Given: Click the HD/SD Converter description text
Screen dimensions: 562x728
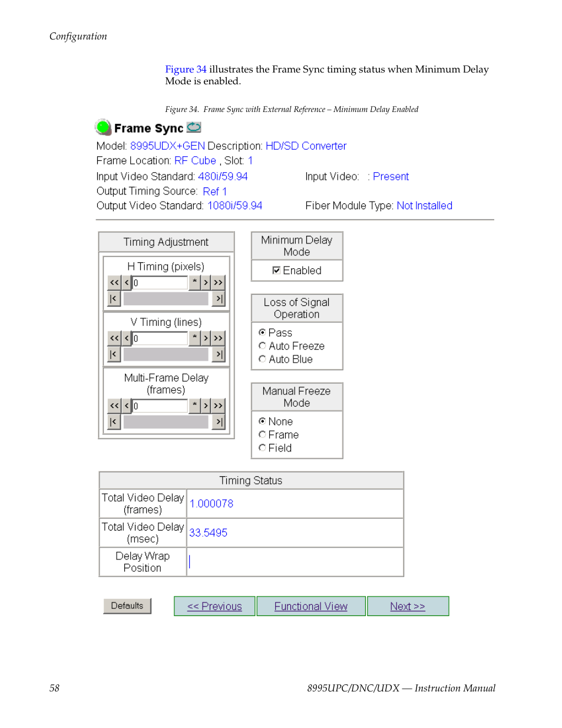Looking at the screenshot, I should click(x=306, y=146).
